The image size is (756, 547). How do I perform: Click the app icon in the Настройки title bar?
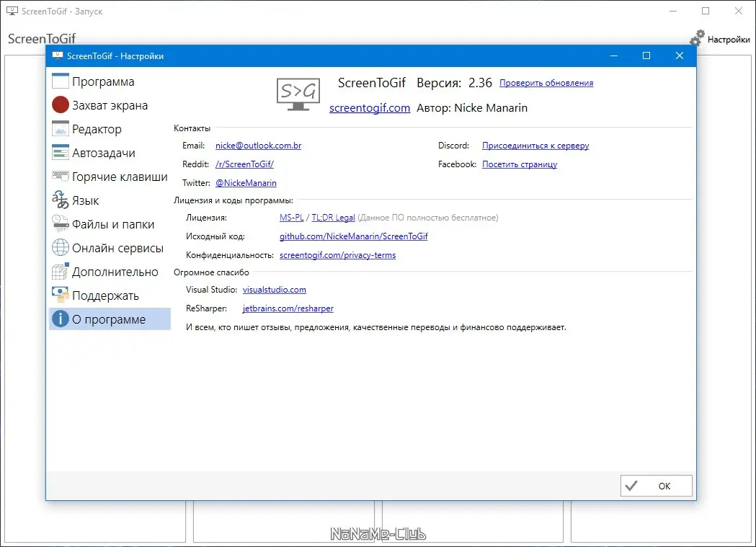[58, 56]
